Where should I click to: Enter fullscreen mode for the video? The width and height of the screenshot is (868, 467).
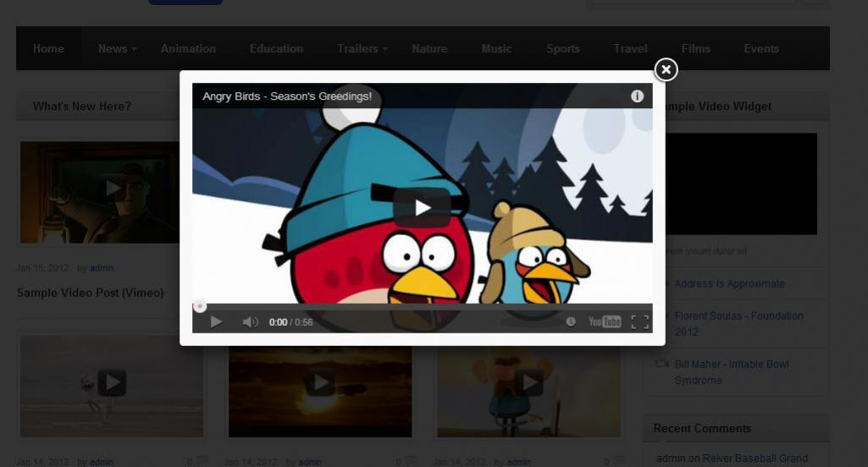640,322
